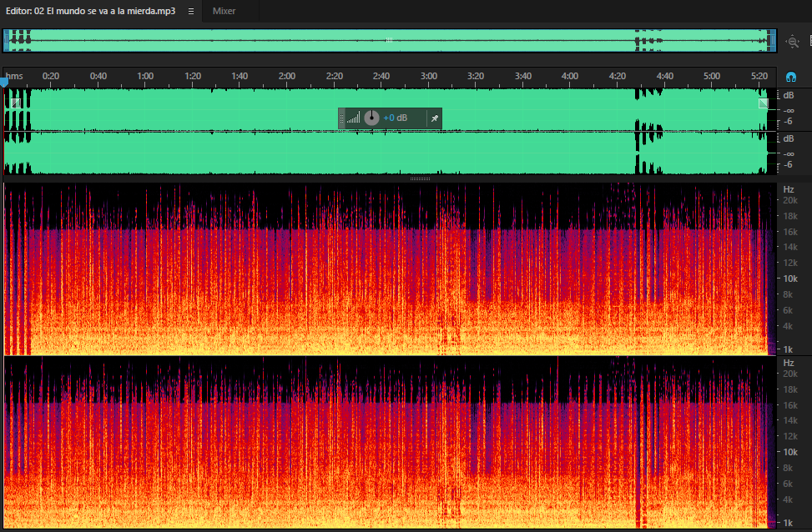Screen dimensions: 812x532
Task: Click the left handle of zoom navigator
Action: pos(6,40)
